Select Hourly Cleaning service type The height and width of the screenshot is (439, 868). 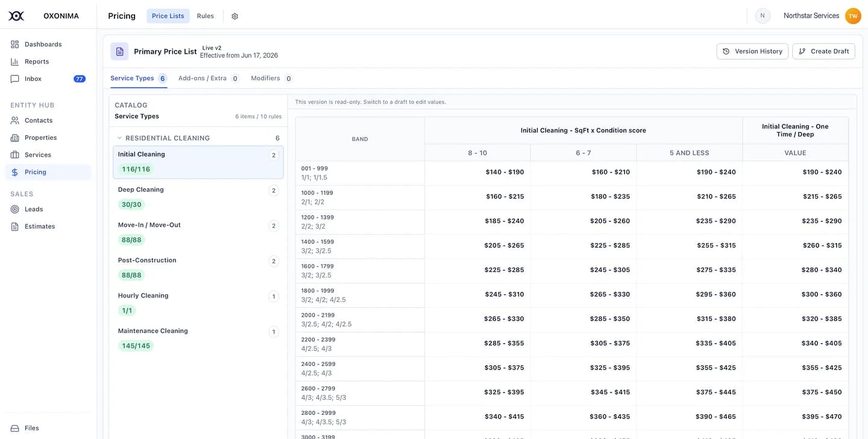198,303
